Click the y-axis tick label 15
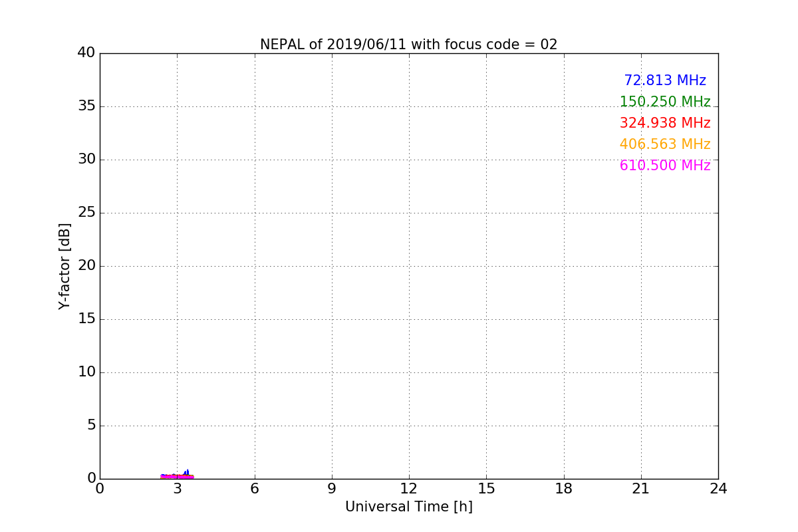798x532 pixels. [x=86, y=319]
